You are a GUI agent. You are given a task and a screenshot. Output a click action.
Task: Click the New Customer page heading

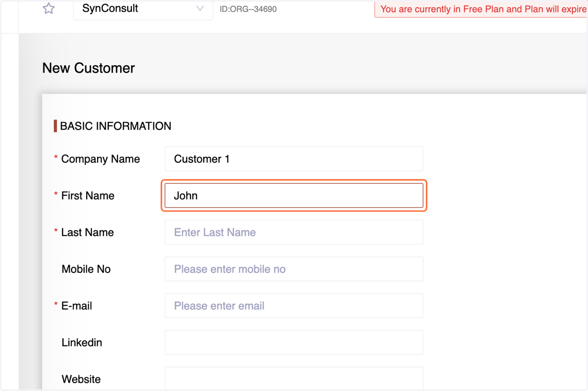coord(89,68)
